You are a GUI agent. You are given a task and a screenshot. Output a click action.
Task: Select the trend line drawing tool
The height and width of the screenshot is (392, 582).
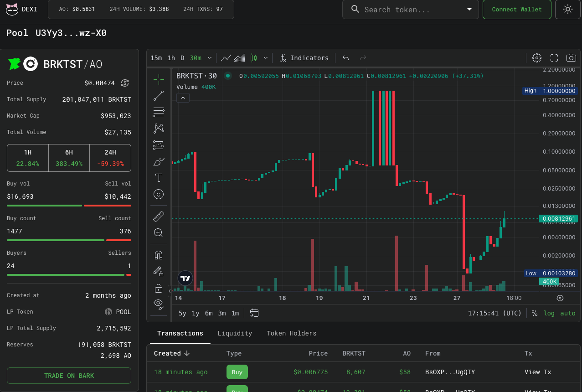coord(159,96)
